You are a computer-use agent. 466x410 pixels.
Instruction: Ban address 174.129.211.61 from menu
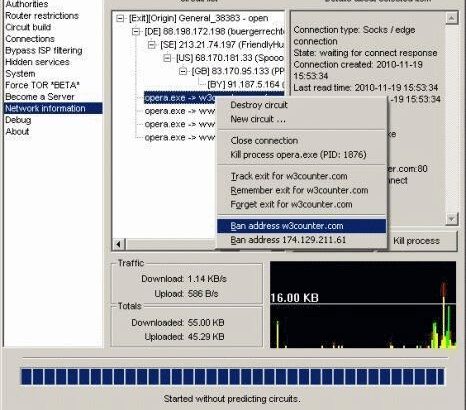288,240
